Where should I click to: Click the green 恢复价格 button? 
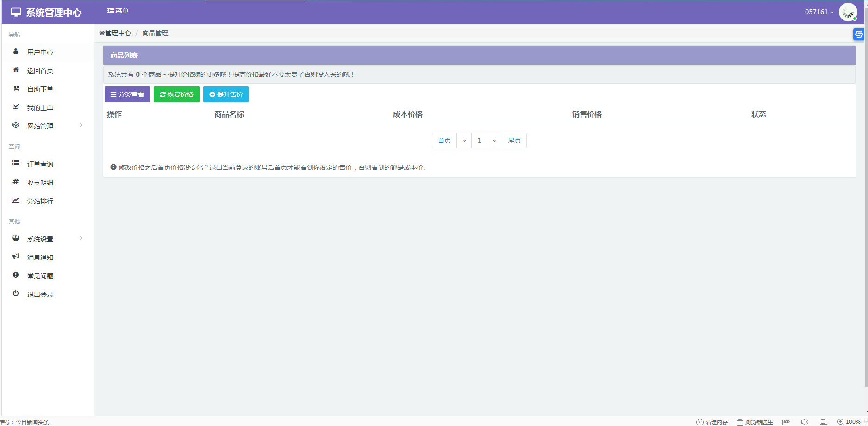click(x=176, y=94)
